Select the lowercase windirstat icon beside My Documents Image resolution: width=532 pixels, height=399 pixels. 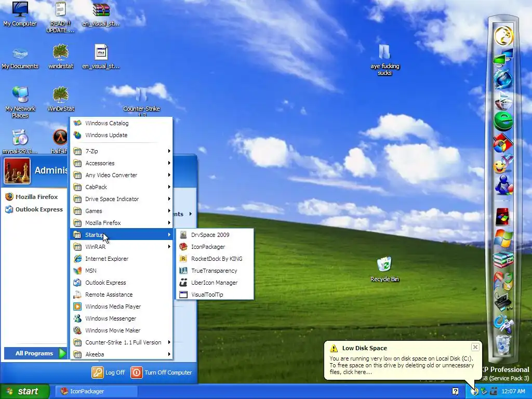pyautogui.click(x=61, y=57)
